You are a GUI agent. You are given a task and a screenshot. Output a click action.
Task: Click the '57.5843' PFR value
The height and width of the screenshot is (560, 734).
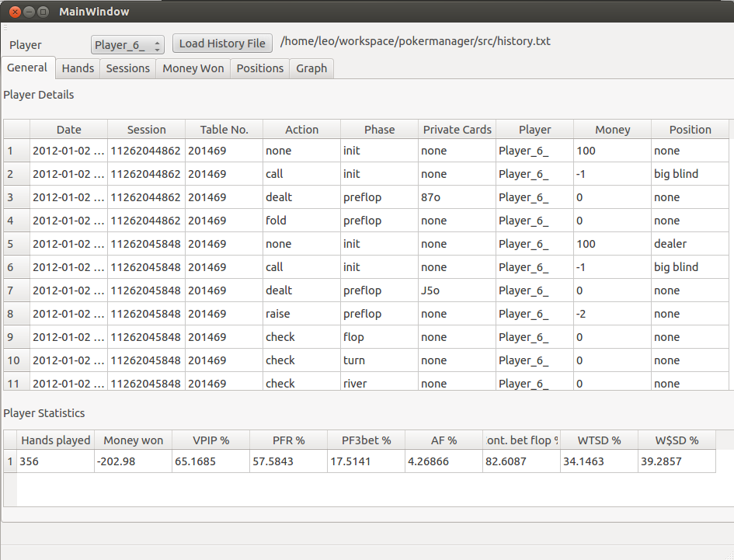tap(289, 461)
